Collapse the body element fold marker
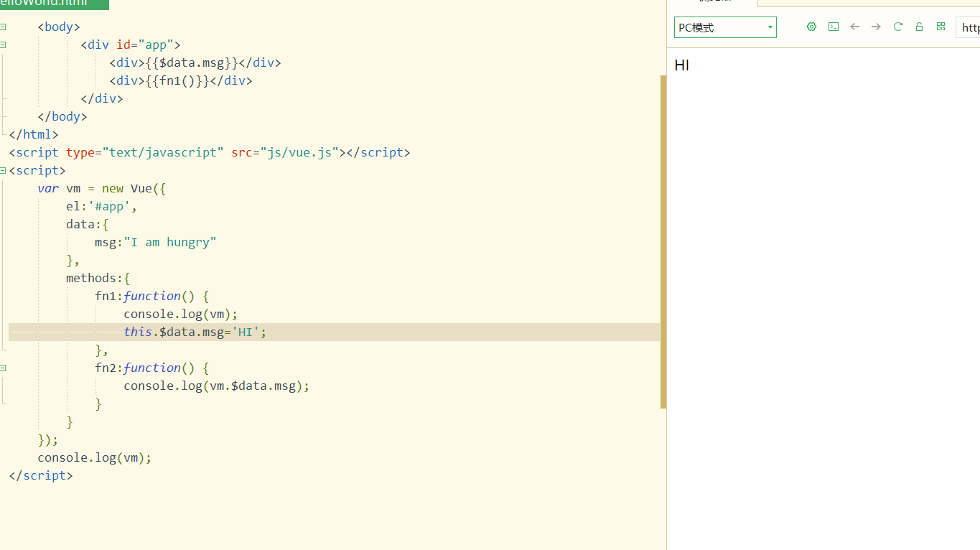Image resolution: width=980 pixels, height=550 pixels. pos(3,27)
